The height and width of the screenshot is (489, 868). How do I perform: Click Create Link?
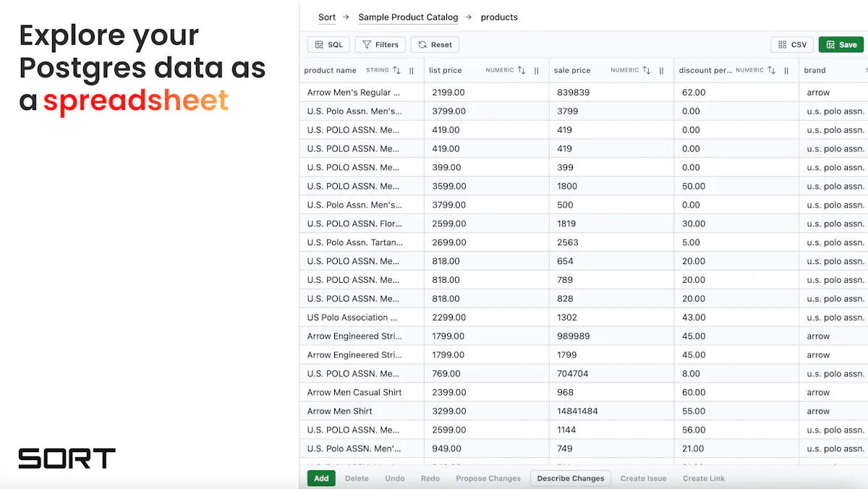pos(704,478)
